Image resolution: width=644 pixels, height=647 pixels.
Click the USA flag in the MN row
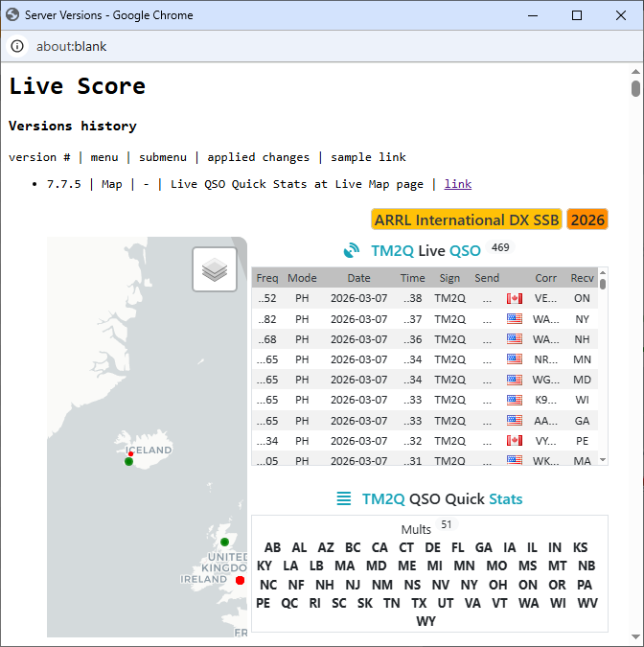tap(515, 359)
